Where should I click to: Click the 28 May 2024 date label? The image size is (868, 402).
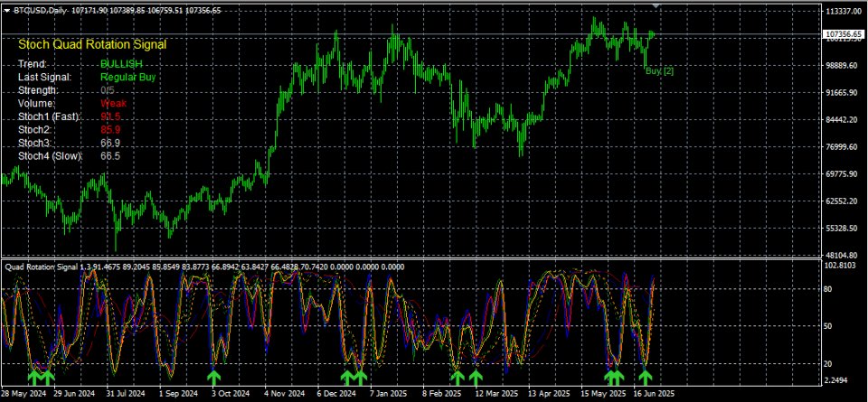(x=24, y=394)
